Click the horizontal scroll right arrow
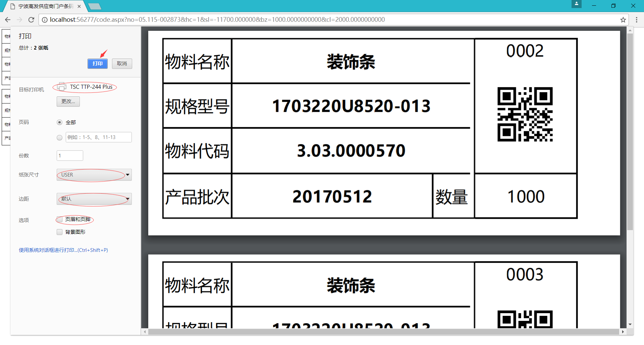This screenshot has width=644, height=345. (x=623, y=332)
